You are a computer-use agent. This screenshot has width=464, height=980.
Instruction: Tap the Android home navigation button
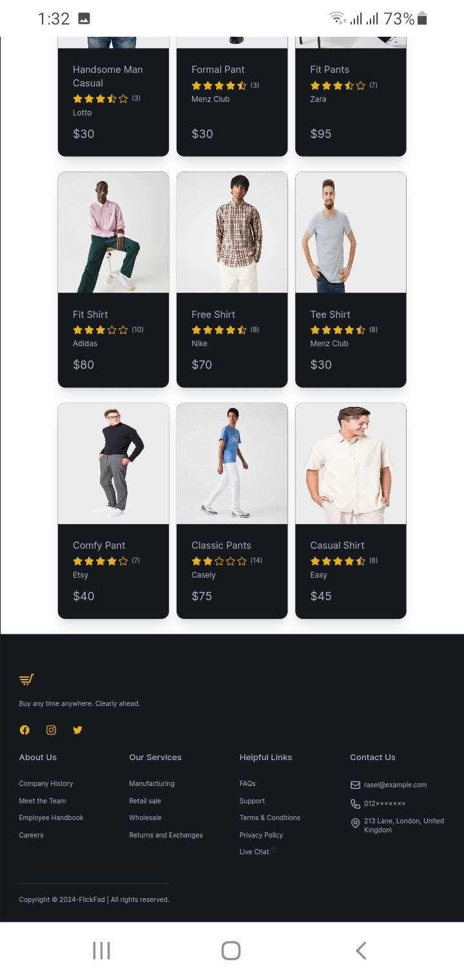click(231, 950)
